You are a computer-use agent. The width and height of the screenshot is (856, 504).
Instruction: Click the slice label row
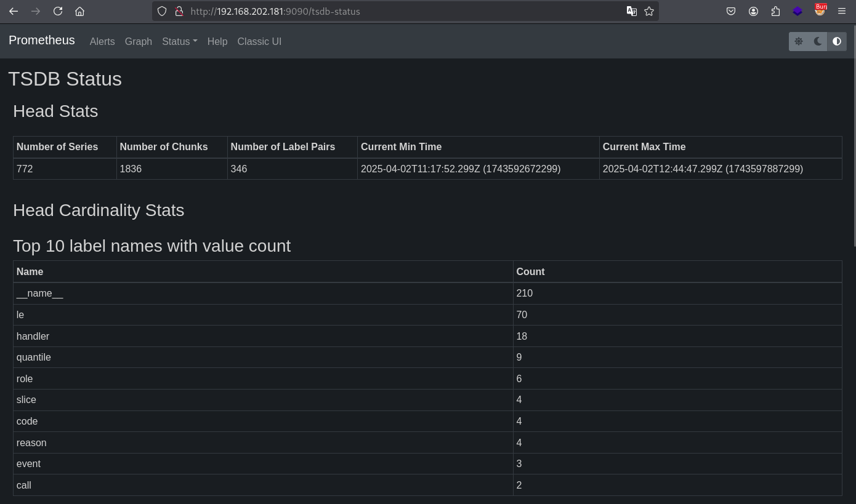click(427, 399)
